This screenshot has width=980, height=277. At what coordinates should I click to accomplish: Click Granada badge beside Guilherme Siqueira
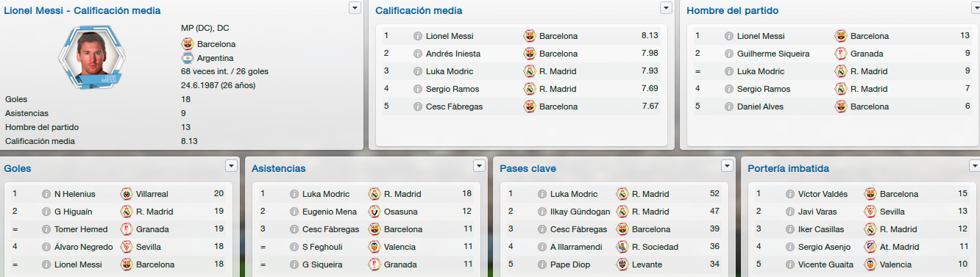point(841,54)
